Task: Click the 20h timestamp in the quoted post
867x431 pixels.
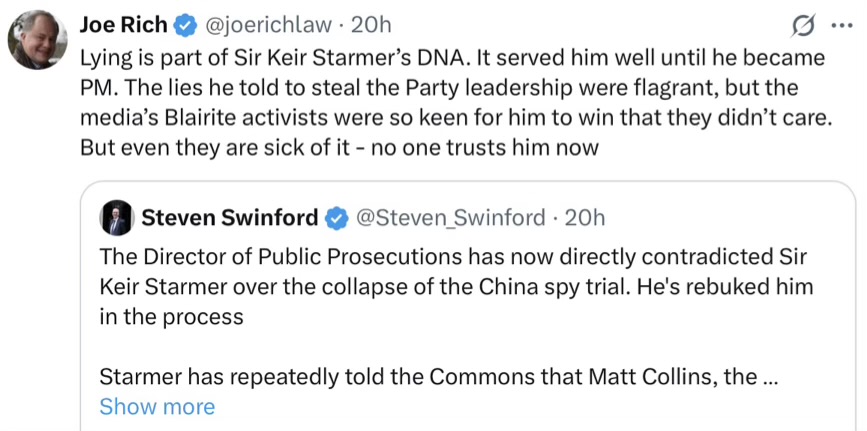Action: point(585,217)
